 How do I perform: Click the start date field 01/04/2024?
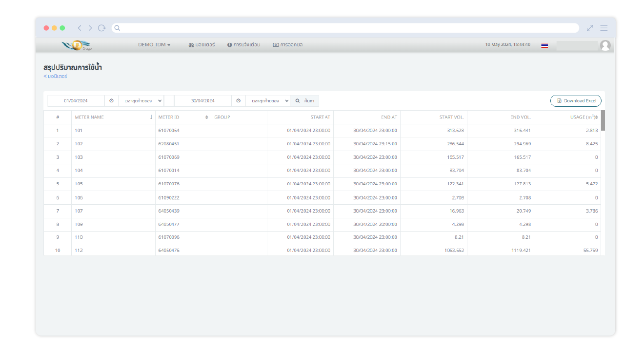76,101
